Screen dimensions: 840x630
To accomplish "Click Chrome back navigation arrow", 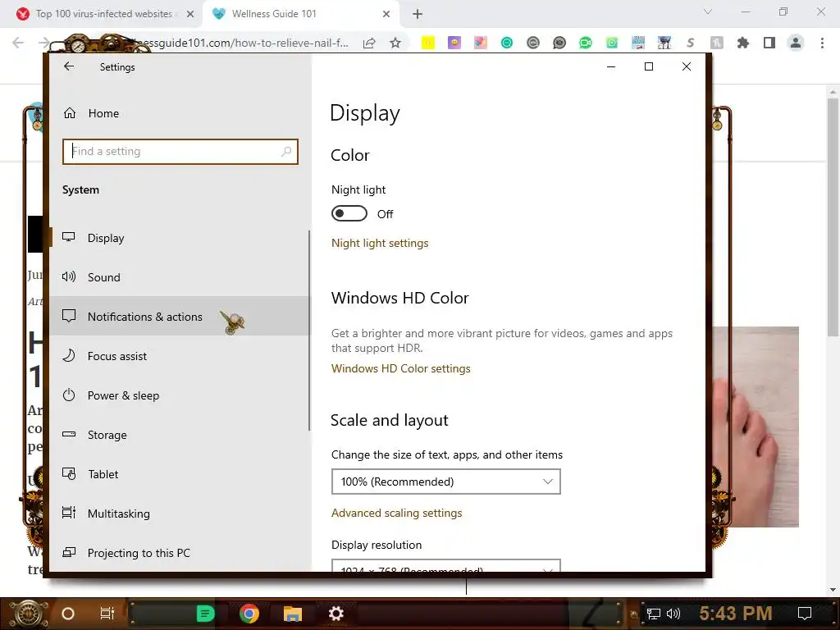I will pyautogui.click(x=18, y=43).
